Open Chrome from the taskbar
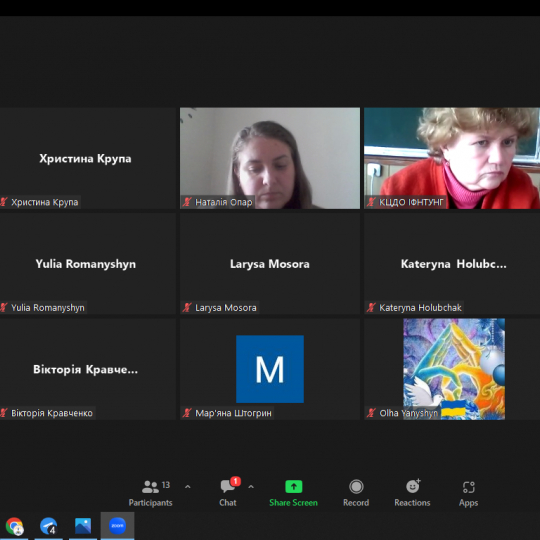Viewport: 540px width, 540px height. (x=14, y=526)
